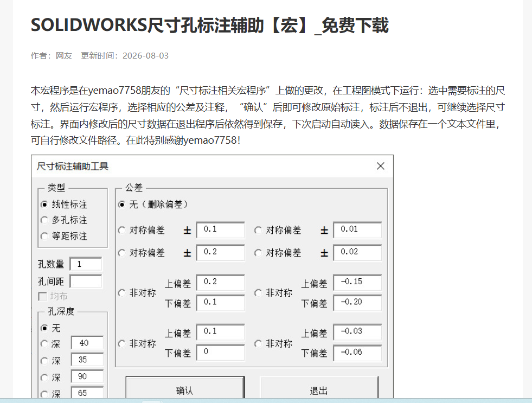
Task: Click the article title SOLIDWORKS尺寸孔标注辅助【宏】
Action: click(x=210, y=25)
